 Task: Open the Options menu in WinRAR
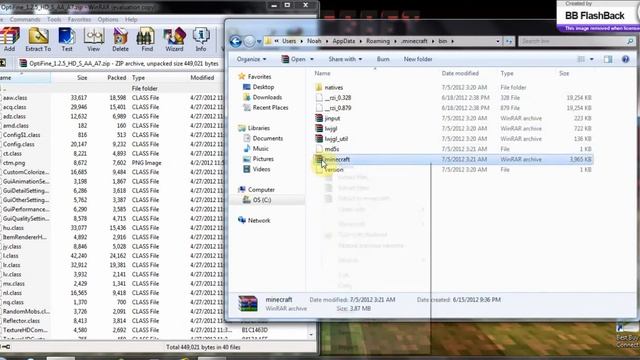(x=108, y=19)
